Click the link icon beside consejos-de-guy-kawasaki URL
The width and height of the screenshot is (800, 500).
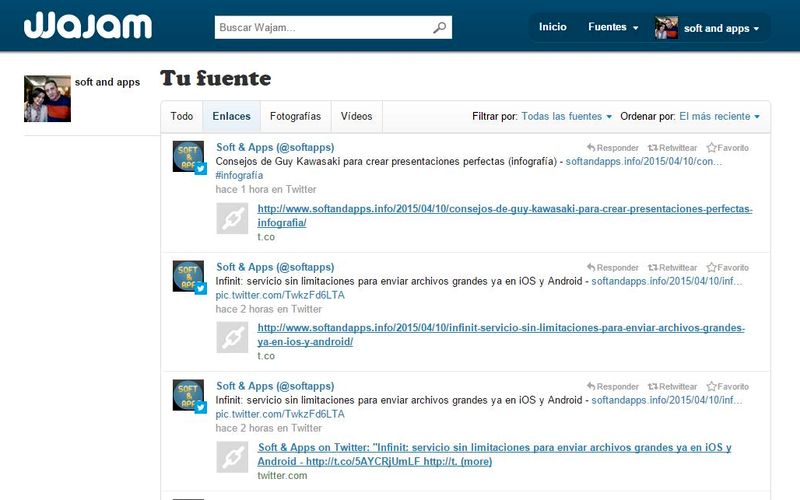[x=232, y=218]
